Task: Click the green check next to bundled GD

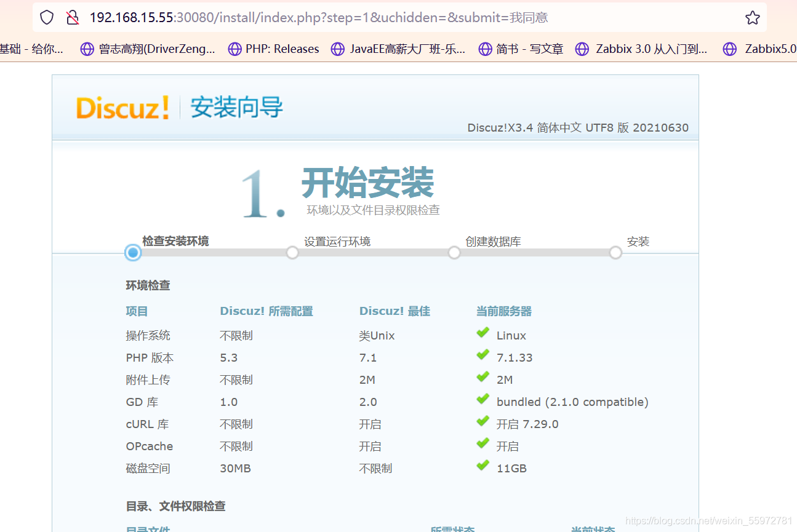Action: click(x=483, y=399)
